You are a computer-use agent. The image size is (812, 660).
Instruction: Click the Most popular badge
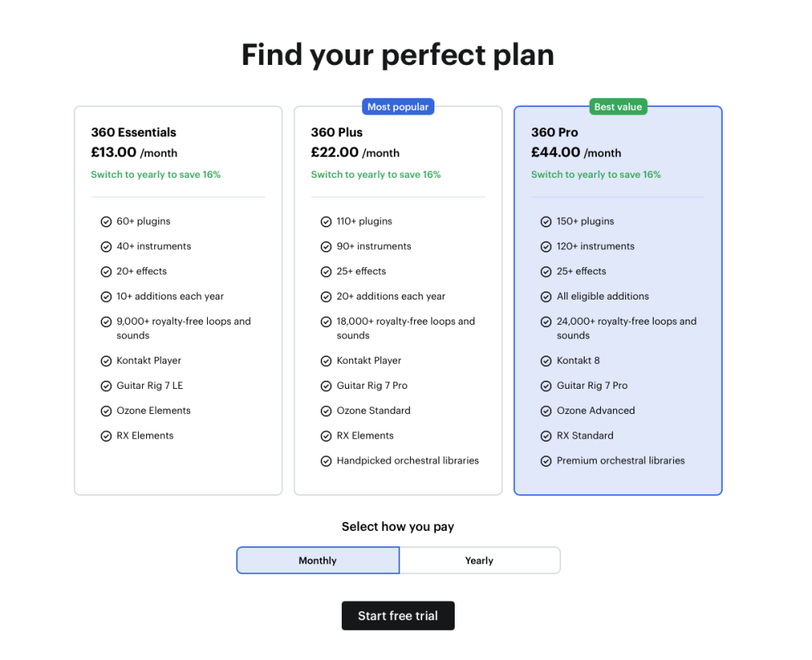click(x=398, y=106)
